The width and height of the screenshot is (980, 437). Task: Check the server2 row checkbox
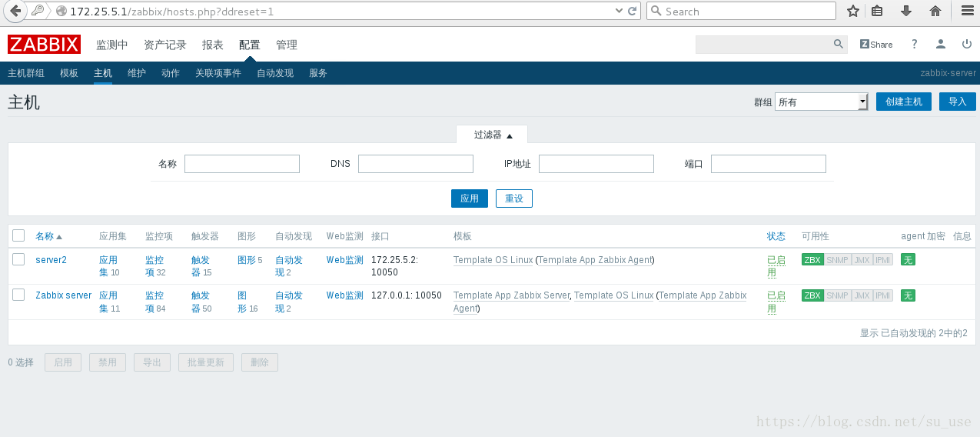18,259
